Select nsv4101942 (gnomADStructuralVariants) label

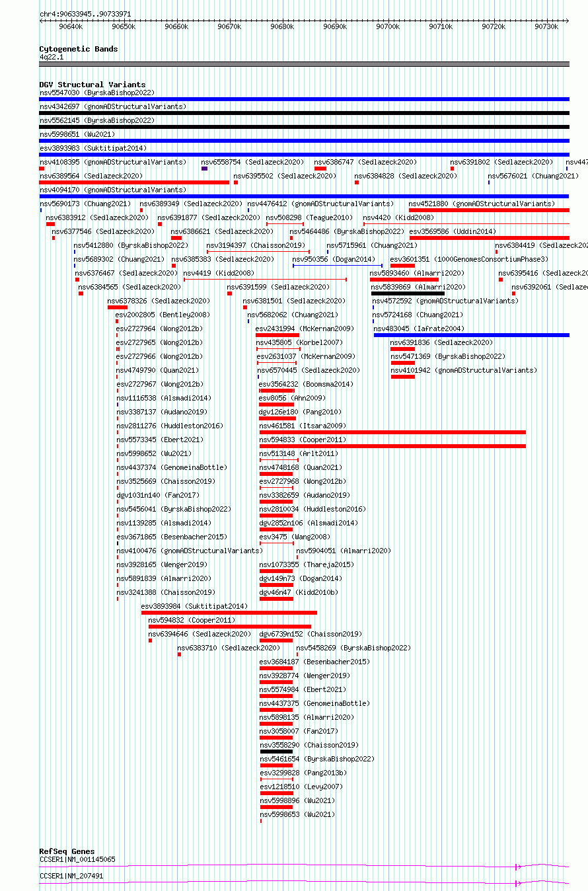pos(464,370)
